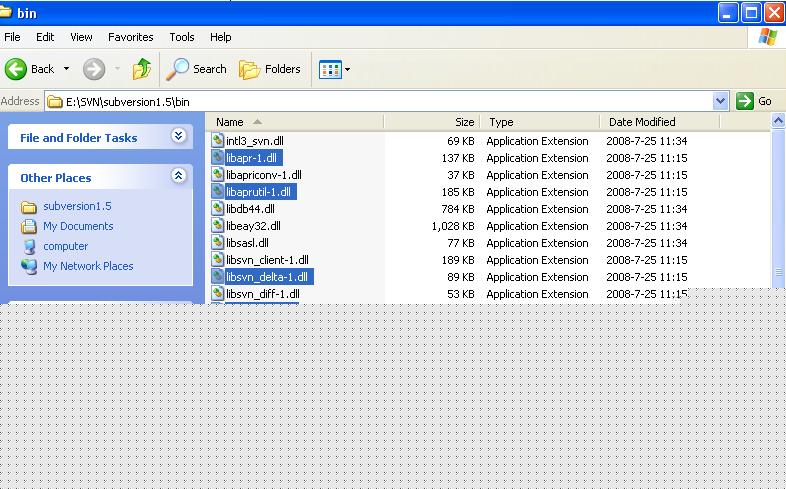Open the computer link
This screenshot has width=786, height=489.
pos(66,246)
